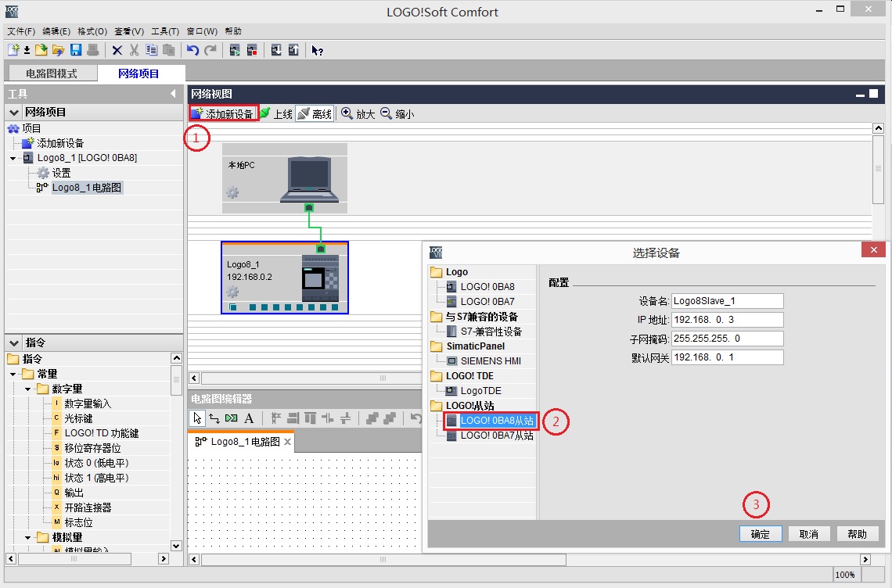The width and height of the screenshot is (892, 588).
Task: Go online with 上线 button
Action: coord(276,113)
